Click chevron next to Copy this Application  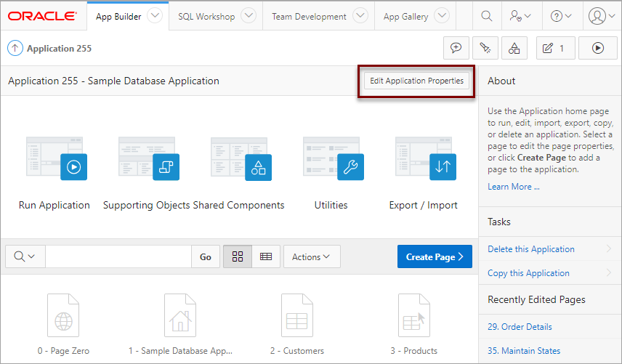coord(609,272)
